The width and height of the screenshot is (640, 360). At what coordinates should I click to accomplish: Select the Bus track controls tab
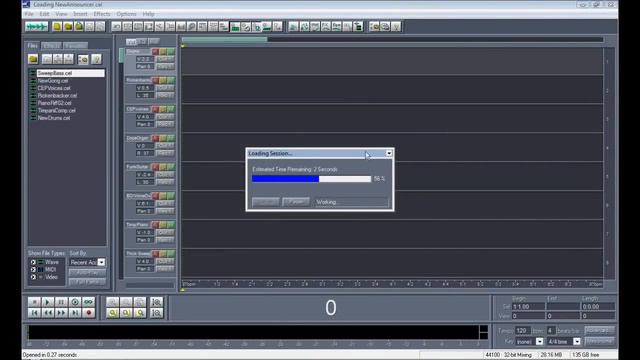[x=153, y=41]
